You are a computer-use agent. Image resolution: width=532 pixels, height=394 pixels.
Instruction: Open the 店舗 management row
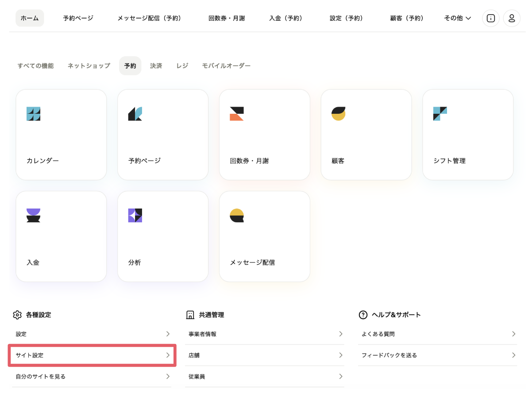click(x=265, y=355)
